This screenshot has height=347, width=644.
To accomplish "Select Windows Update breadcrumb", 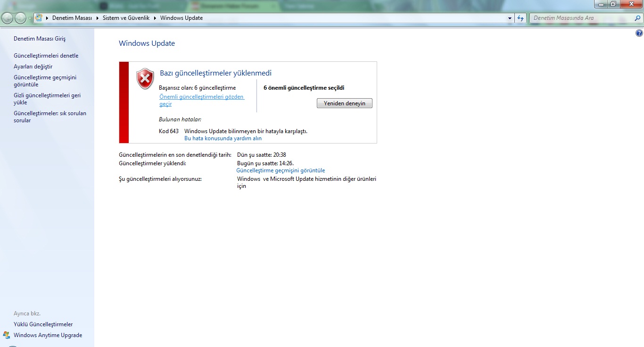I will point(182,18).
